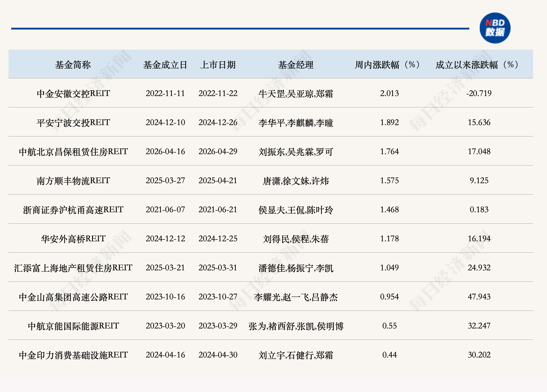The height and width of the screenshot is (392, 547).
Task: Select listing date 2024-04-30
Action: tap(218, 355)
